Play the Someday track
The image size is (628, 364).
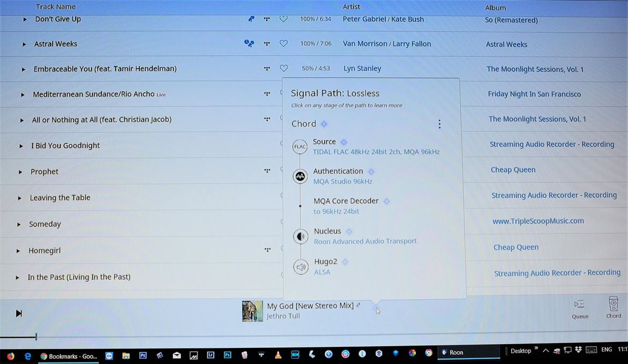pyautogui.click(x=18, y=225)
